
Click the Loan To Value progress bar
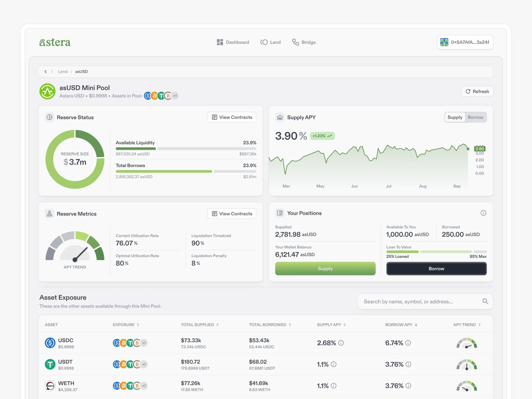[436, 252]
